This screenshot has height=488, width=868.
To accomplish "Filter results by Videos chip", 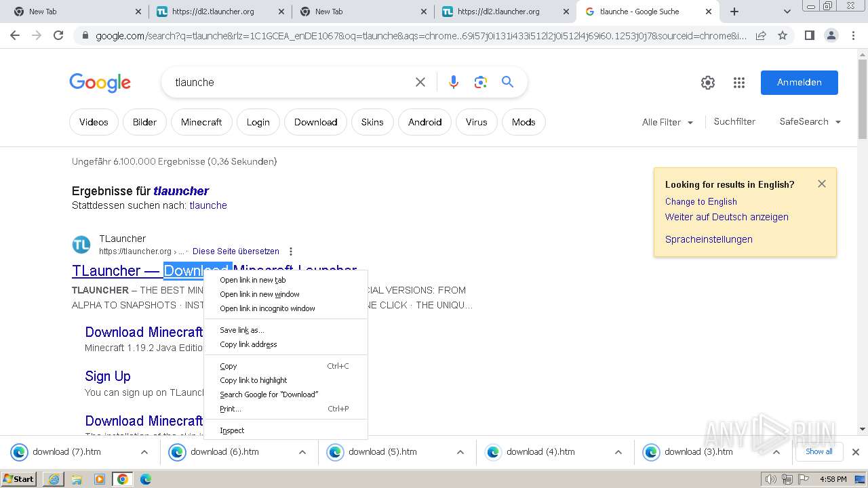I will (x=94, y=122).
